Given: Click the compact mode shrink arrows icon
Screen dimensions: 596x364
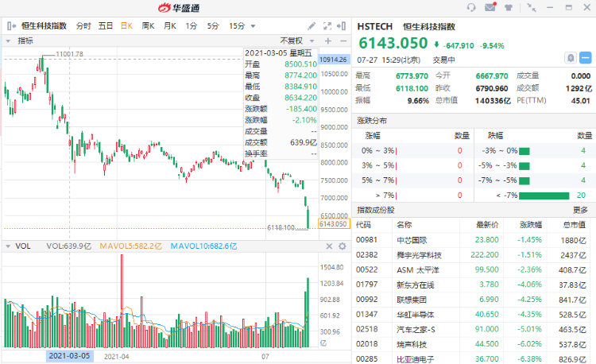Looking at the screenshot, I should coord(531,7).
